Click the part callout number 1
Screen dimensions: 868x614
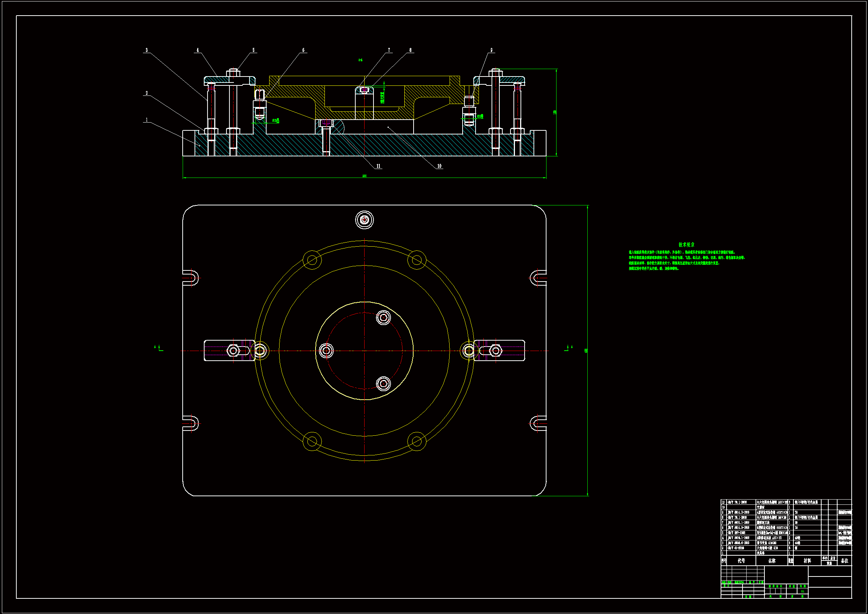click(x=147, y=120)
